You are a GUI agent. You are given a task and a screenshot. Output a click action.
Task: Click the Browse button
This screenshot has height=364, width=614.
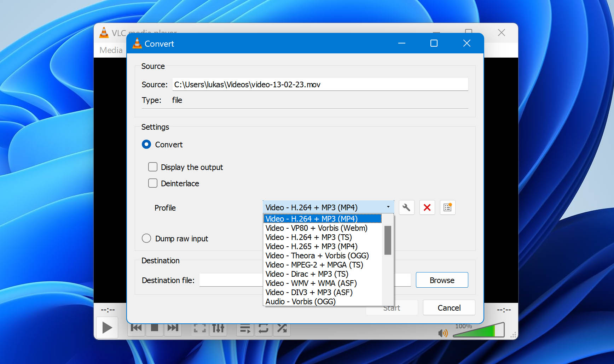(x=442, y=280)
